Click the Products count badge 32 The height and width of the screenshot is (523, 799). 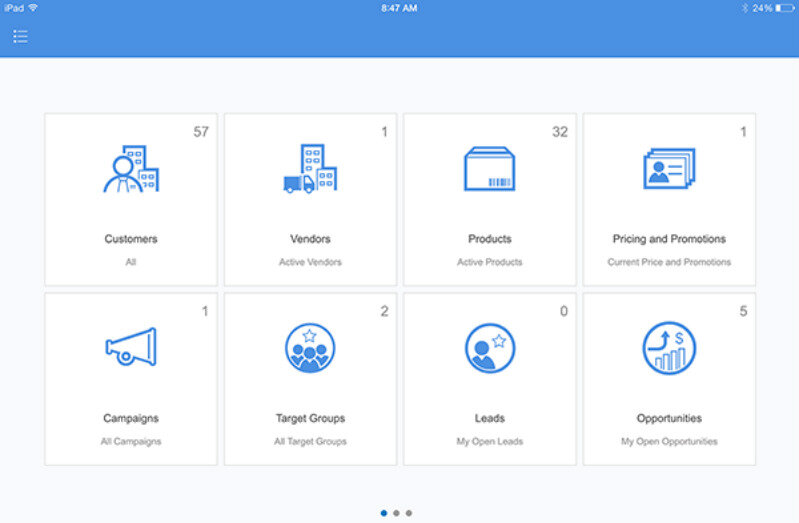click(x=560, y=132)
